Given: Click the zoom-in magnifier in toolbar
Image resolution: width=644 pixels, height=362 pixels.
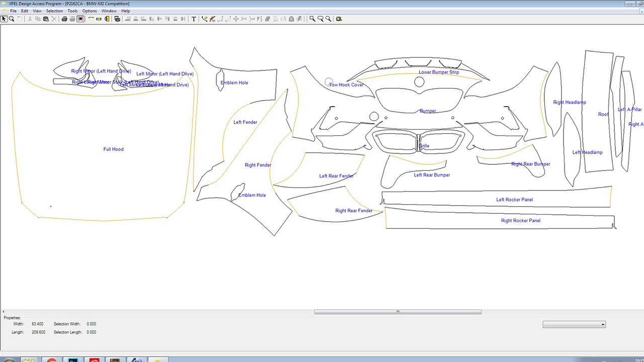Looking at the screenshot, I should point(312,19).
